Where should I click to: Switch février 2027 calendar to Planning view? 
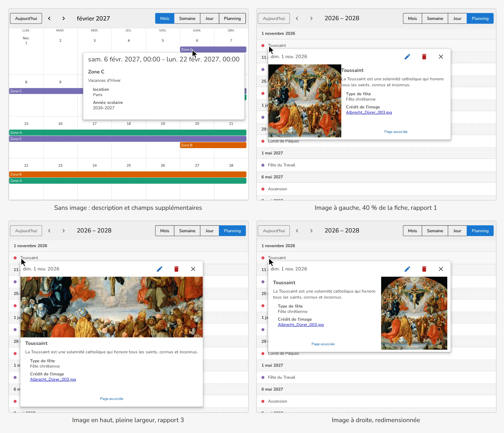pos(232,18)
